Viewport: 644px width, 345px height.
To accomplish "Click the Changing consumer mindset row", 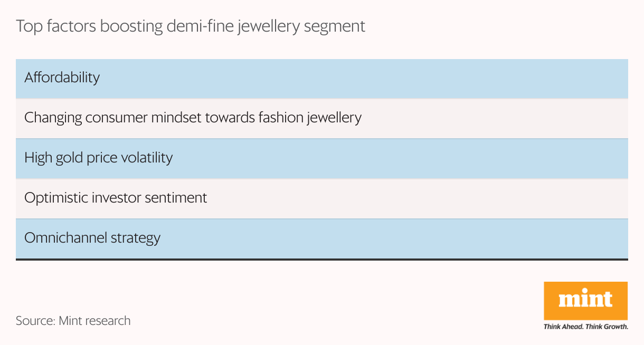I will click(x=321, y=118).
